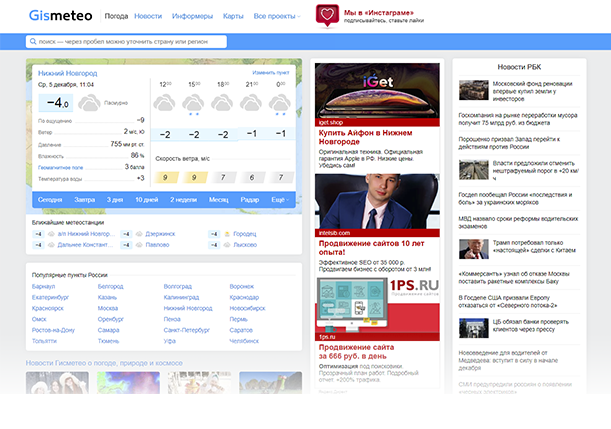
Task: Click the 15:00 snow cloud icon
Action: tap(195, 102)
